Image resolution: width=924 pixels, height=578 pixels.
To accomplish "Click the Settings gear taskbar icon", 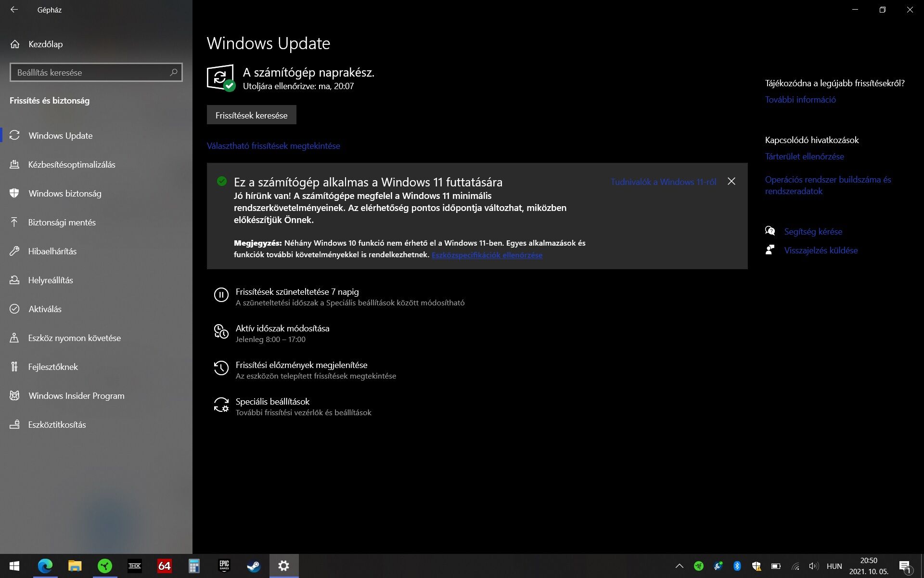I will 284,566.
